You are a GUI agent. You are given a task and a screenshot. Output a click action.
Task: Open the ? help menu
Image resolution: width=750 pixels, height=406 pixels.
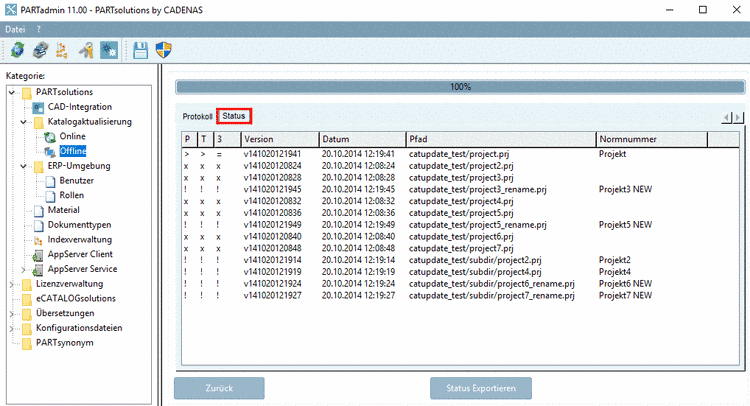[39, 30]
